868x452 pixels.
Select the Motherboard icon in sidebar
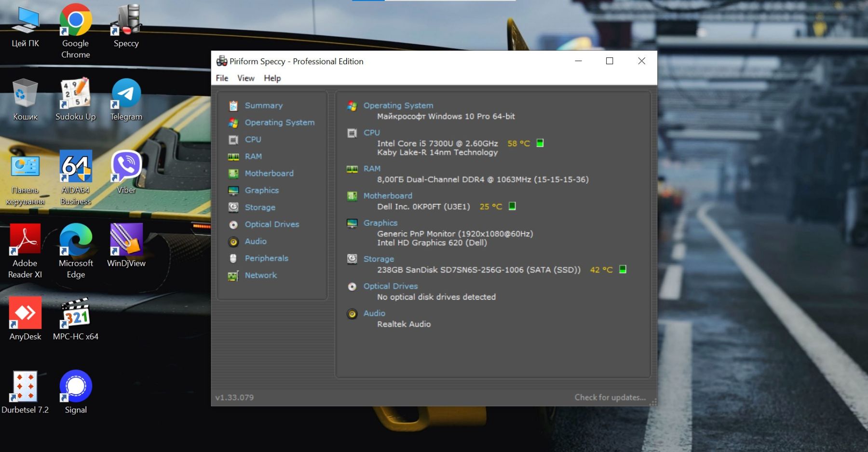point(233,173)
